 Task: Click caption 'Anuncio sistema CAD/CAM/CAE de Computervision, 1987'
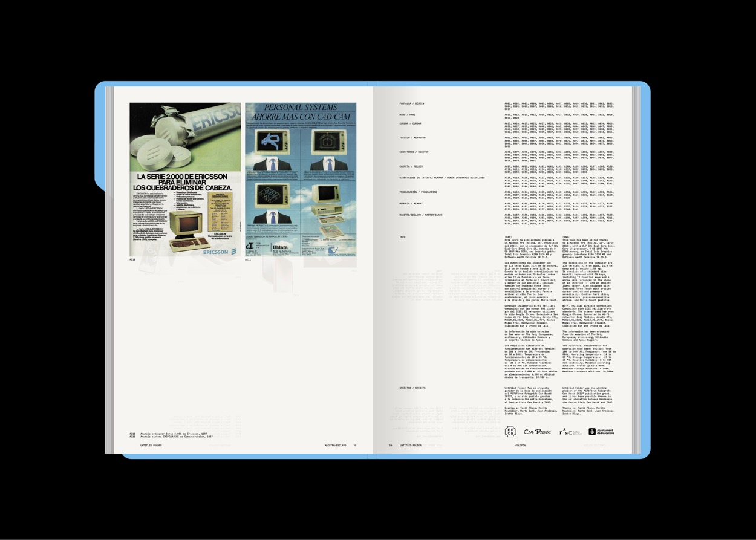click(x=177, y=437)
